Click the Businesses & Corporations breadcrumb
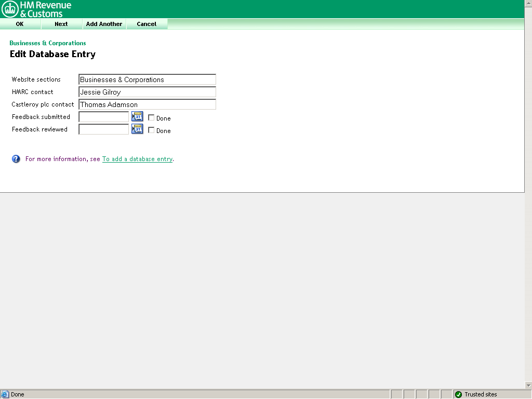Viewport: 532px width, 399px height. point(47,43)
